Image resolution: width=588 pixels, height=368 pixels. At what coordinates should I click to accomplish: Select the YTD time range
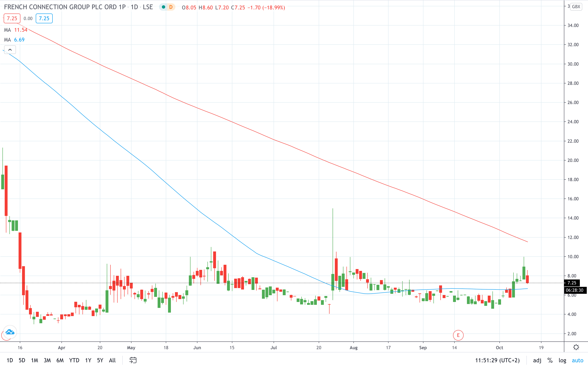[x=74, y=360]
